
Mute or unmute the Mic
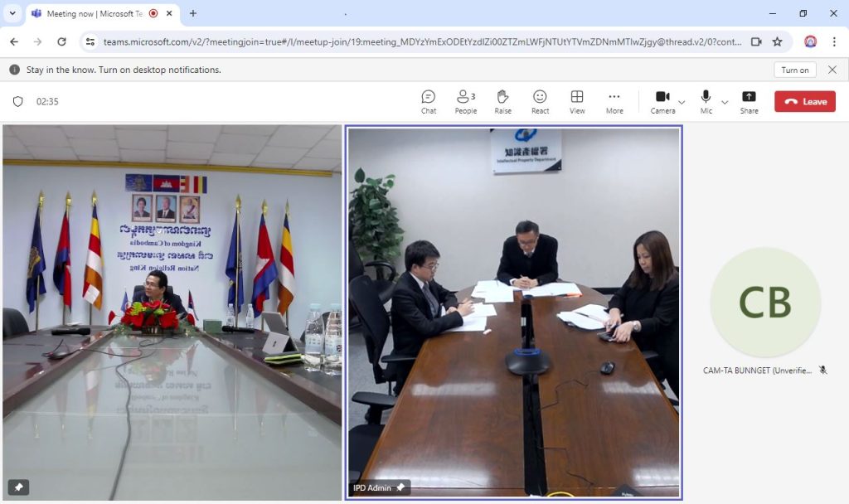click(x=706, y=101)
